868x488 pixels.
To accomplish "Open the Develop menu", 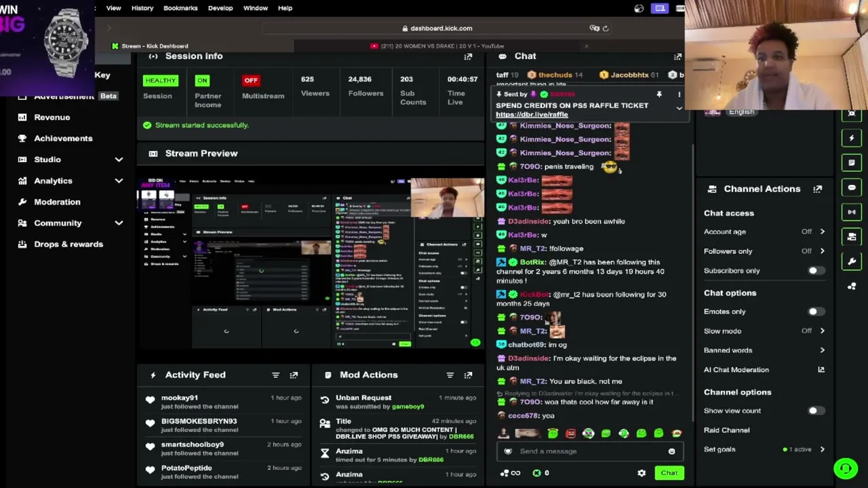I will point(220,8).
